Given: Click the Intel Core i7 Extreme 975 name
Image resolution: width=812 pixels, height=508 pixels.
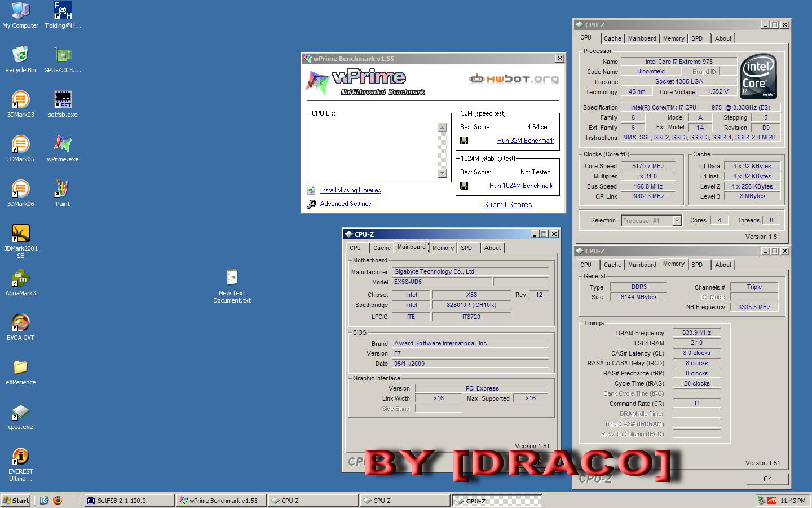Looking at the screenshot, I should tap(679, 62).
